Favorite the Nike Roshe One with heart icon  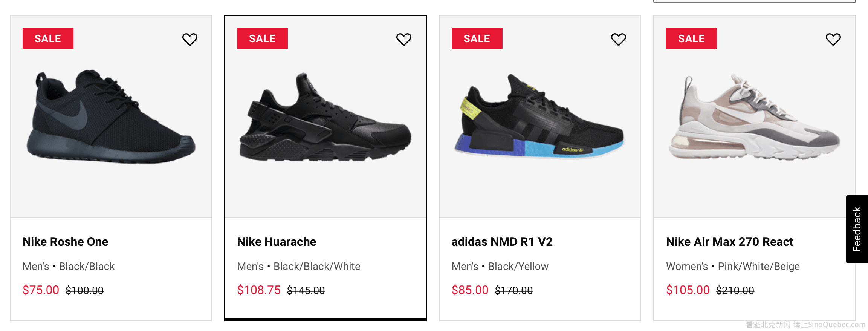pyautogui.click(x=190, y=39)
